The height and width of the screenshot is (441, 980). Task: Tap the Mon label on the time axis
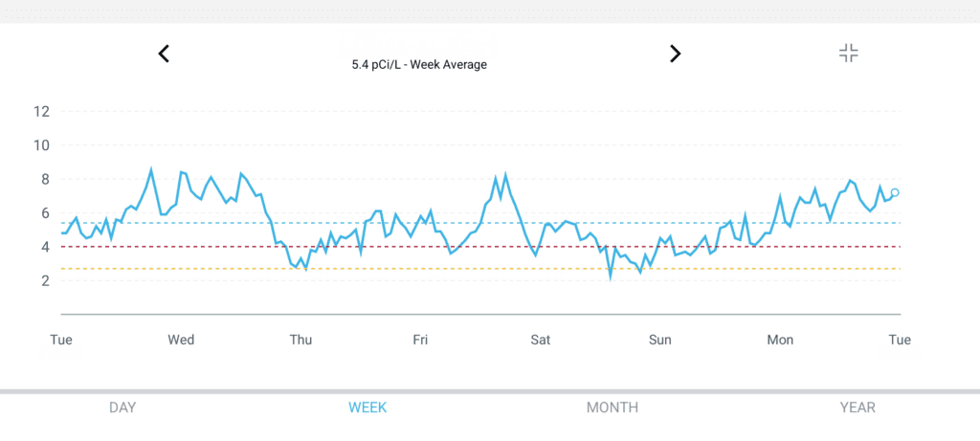[x=780, y=340]
